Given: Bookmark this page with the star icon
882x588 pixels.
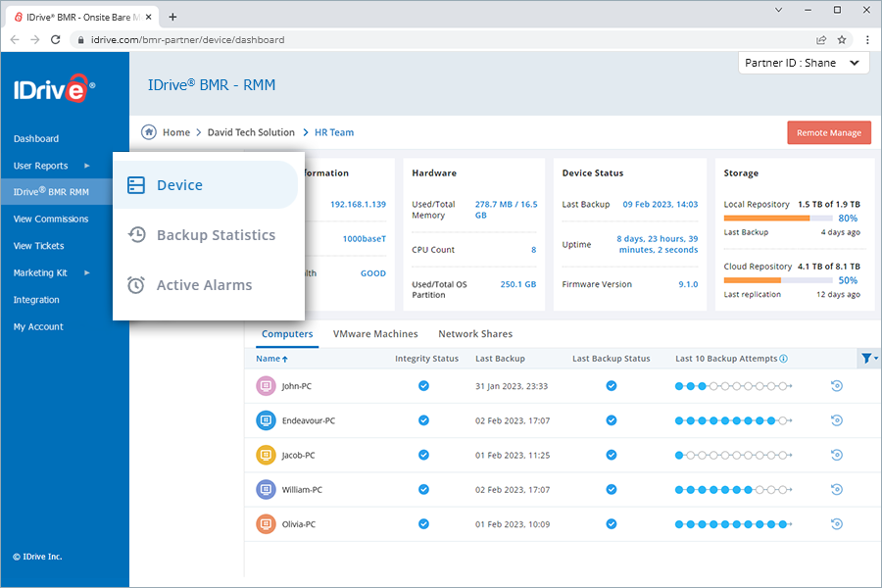Looking at the screenshot, I should (x=842, y=39).
